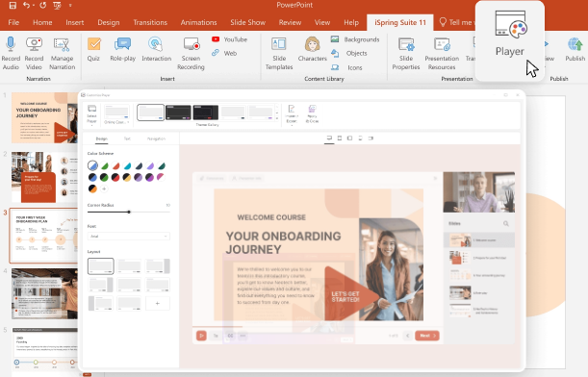Open the Home ribbon tab
The image size is (588, 377).
42,22
